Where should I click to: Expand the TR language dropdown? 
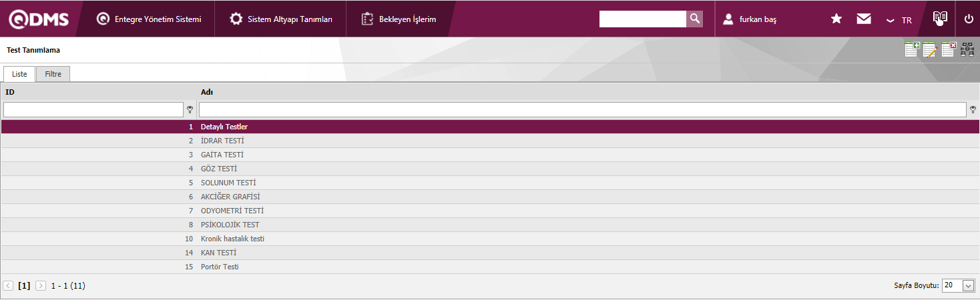click(x=899, y=20)
